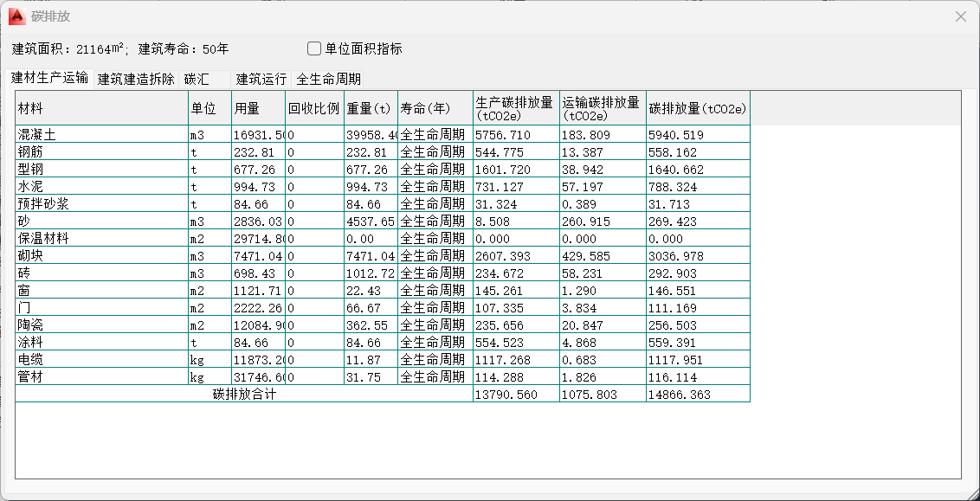Edit the 回收比例 cell for 型钢
This screenshot has width=980, height=501.
click(314, 170)
